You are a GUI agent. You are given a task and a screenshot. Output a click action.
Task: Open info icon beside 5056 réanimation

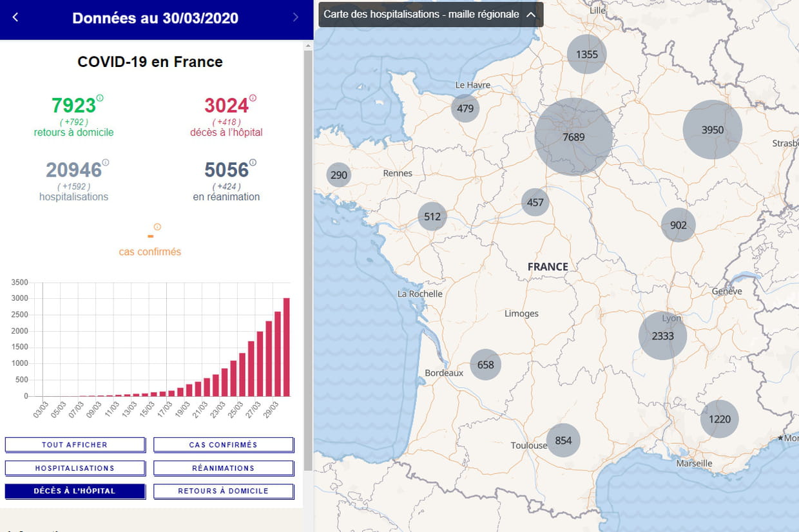point(253,162)
